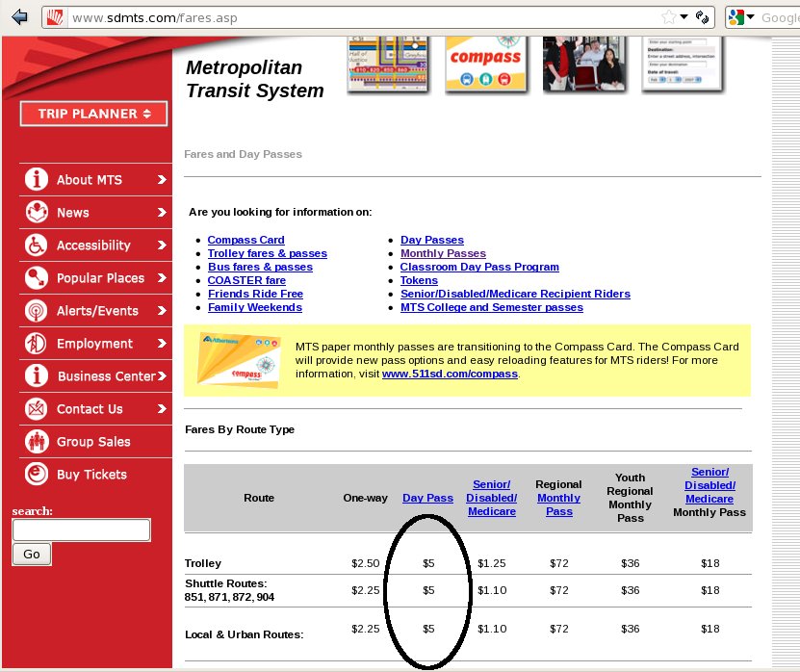The image size is (800, 672).
Task: Click the Shuttle Routes row label
Action: pyautogui.click(x=229, y=590)
